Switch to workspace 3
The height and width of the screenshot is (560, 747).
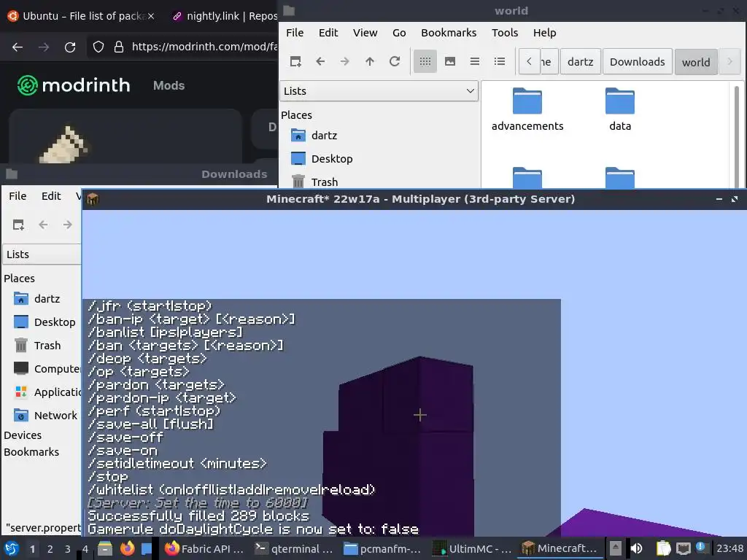pyautogui.click(x=68, y=549)
